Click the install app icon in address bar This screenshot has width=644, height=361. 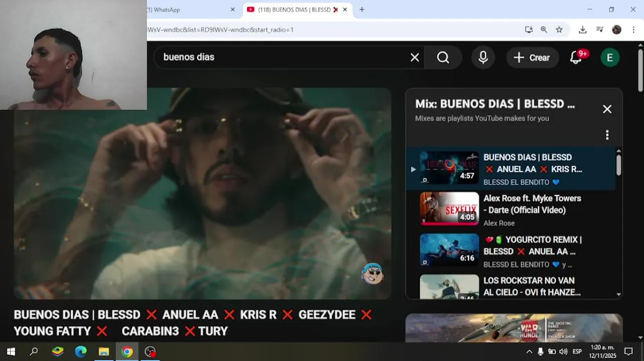[529, 30]
